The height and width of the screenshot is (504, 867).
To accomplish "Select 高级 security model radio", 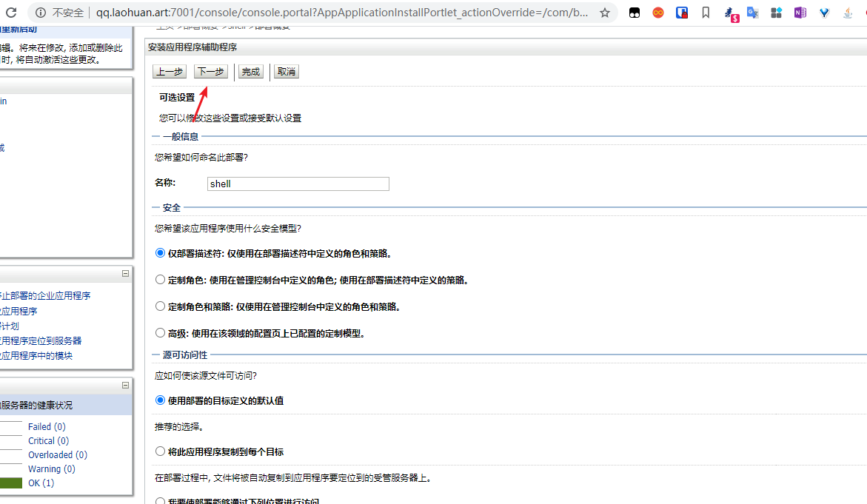I will tap(160, 333).
